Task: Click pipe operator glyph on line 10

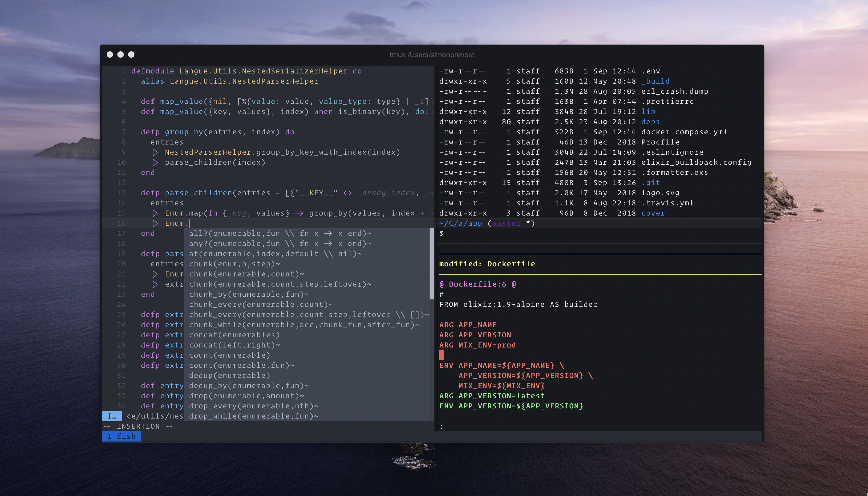Action: (x=155, y=162)
